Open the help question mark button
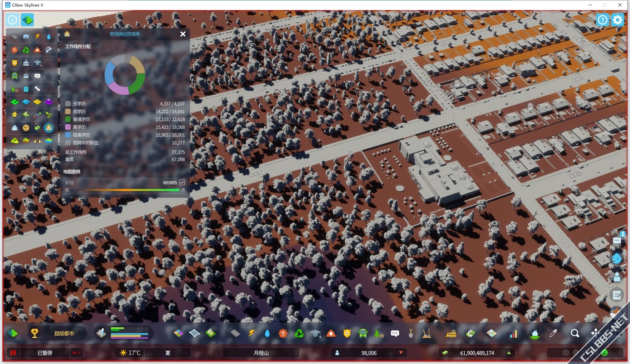The height and width of the screenshot is (364, 630). tap(603, 20)
